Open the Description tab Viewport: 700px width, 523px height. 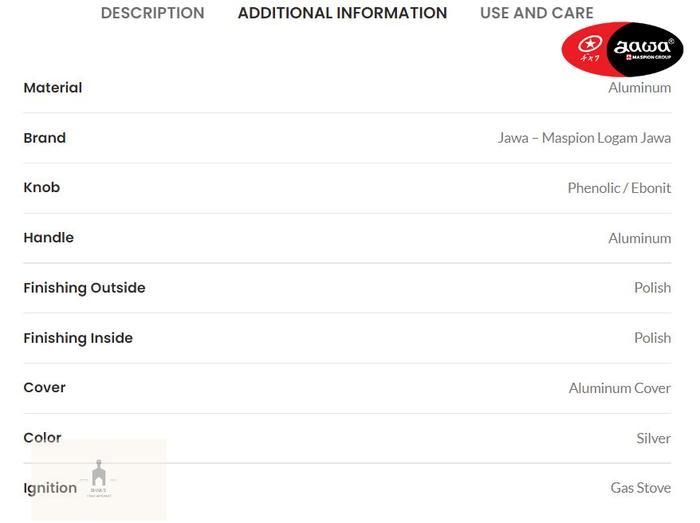pos(152,13)
